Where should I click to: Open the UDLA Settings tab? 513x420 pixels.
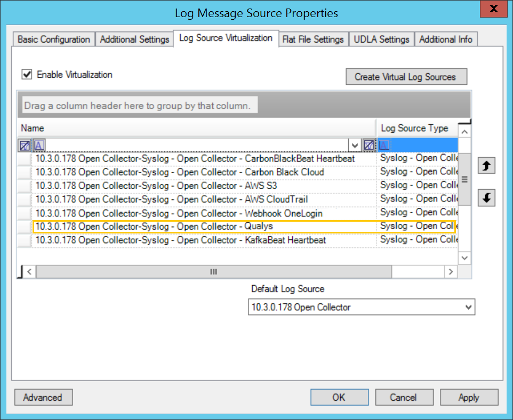coord(381,39)
